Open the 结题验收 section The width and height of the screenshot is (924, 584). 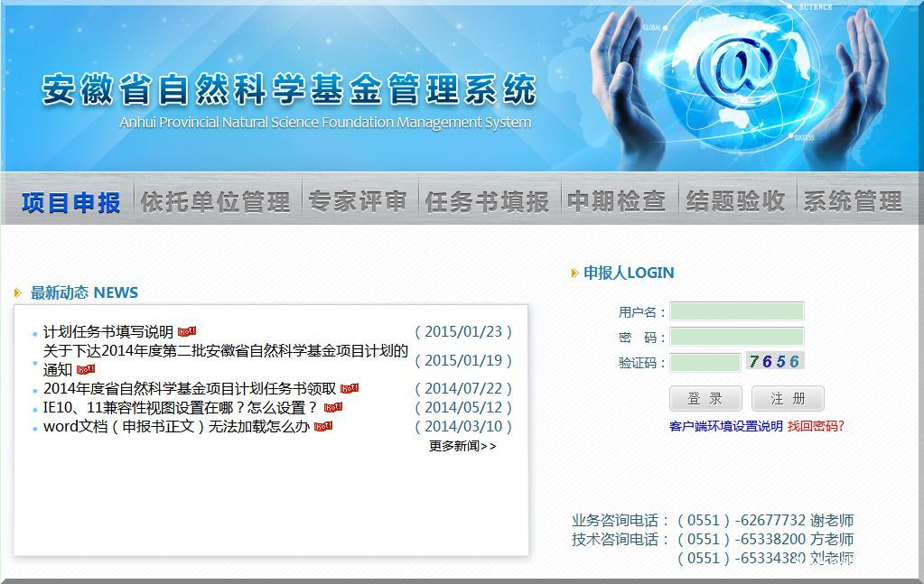pyautogui.click(x=735, y=202)
